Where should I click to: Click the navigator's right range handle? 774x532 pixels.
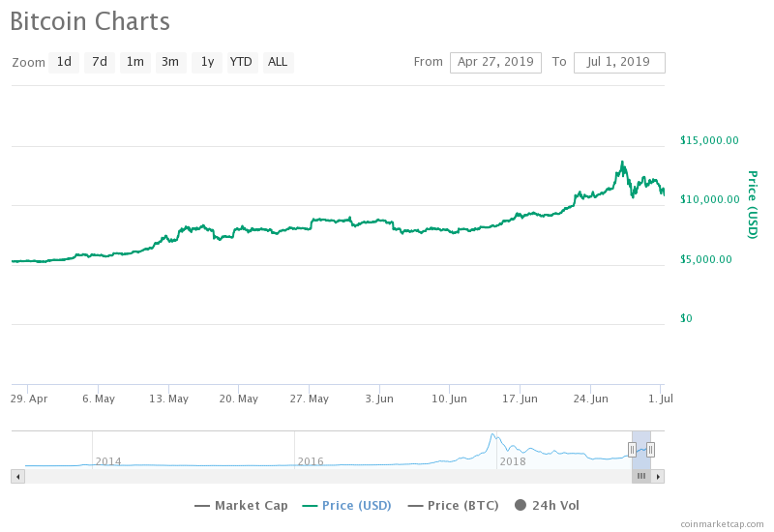[x=650, y=449]
